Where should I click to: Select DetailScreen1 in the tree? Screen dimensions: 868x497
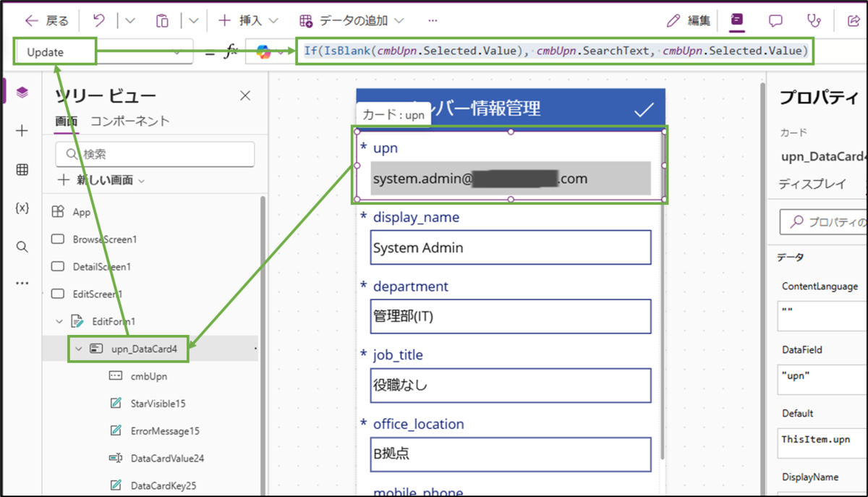(x=102, y=267)
